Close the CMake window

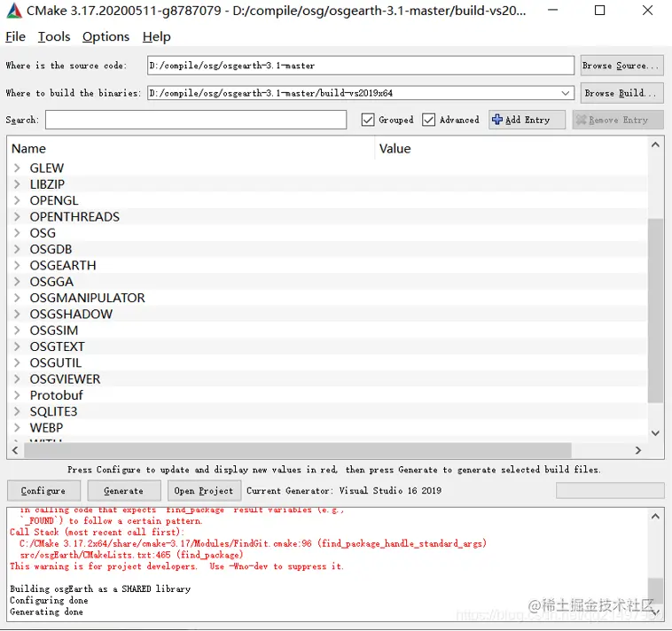click(x=647, y=11)
